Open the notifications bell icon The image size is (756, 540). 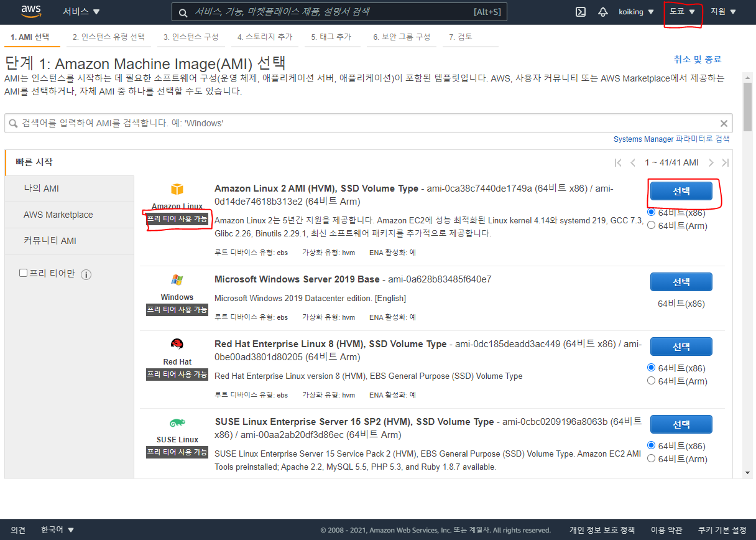(602, 12)
